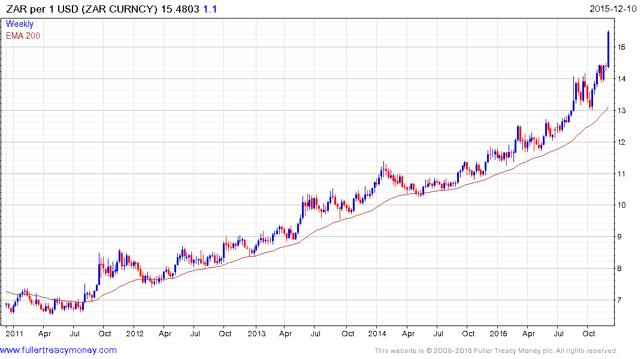Click the 10 price axis label
This screenshot has width=644, height=359.
621,205
